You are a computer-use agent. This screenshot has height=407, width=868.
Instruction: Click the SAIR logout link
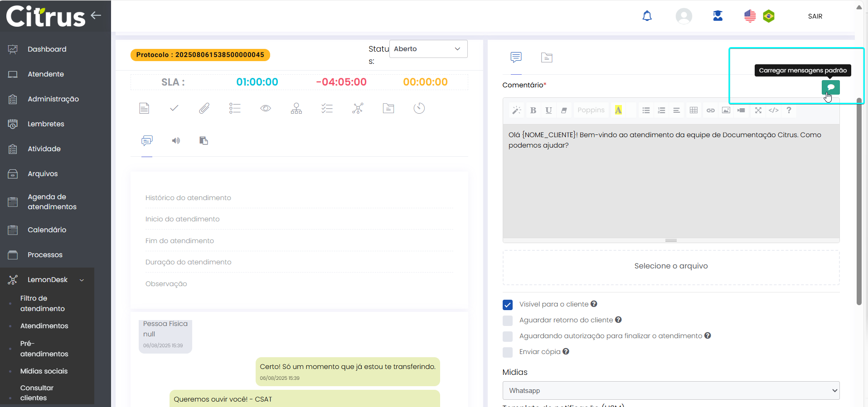pyautogui.click(x=815, y=16)
